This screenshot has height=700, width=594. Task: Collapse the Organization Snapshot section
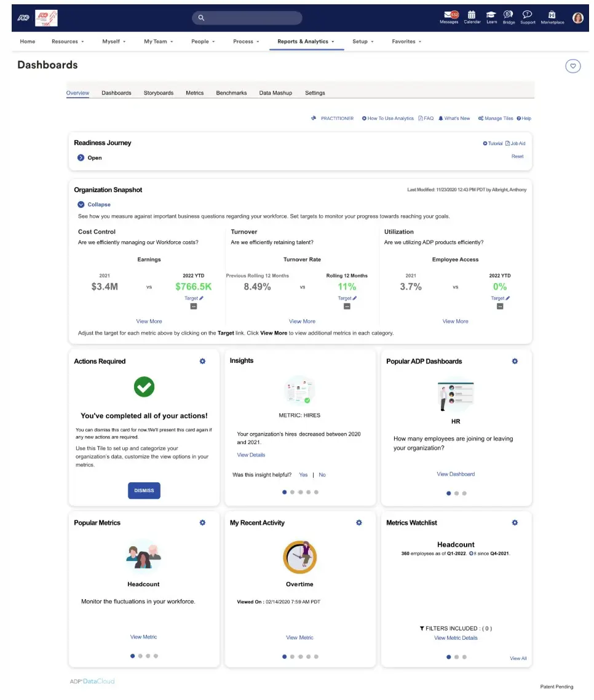93,204
